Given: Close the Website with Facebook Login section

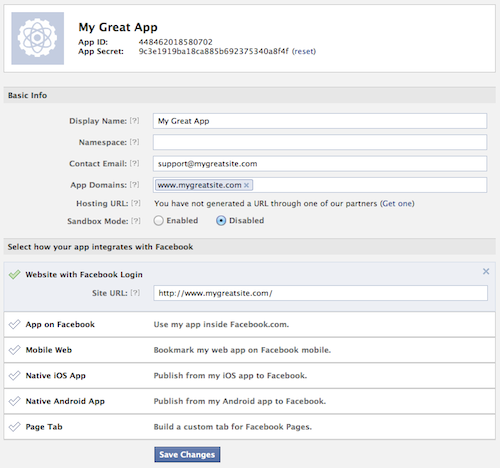Looking at the screenshot, I should coord(486,271).
